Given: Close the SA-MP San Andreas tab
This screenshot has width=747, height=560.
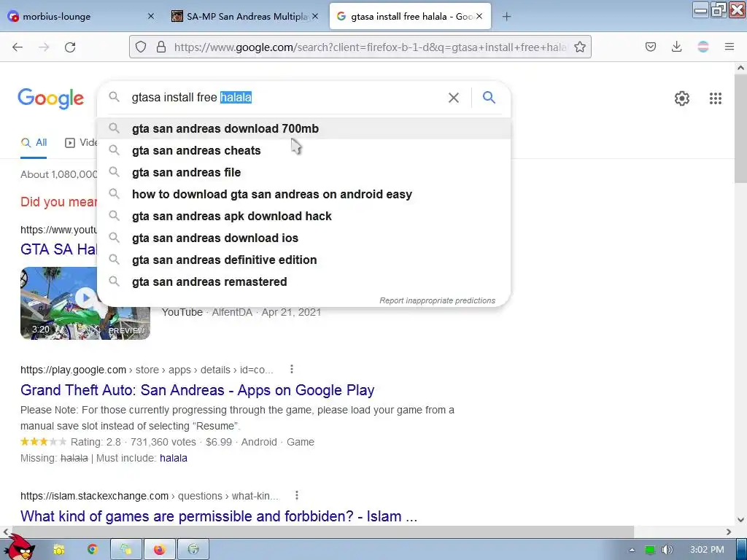Looking at the screenshot, I should (315, 16).
